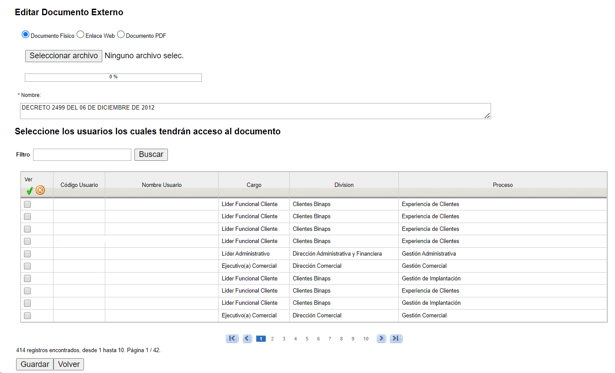
Task: Click the Nombre textarea resize handle
Action: tap(487, 115)
